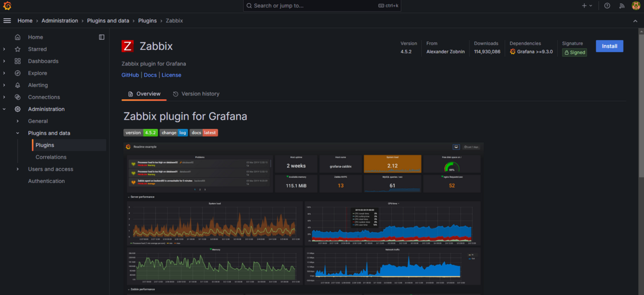Click the change log badge
Viewport: 644px width, 295px height.
coord(174,132)
